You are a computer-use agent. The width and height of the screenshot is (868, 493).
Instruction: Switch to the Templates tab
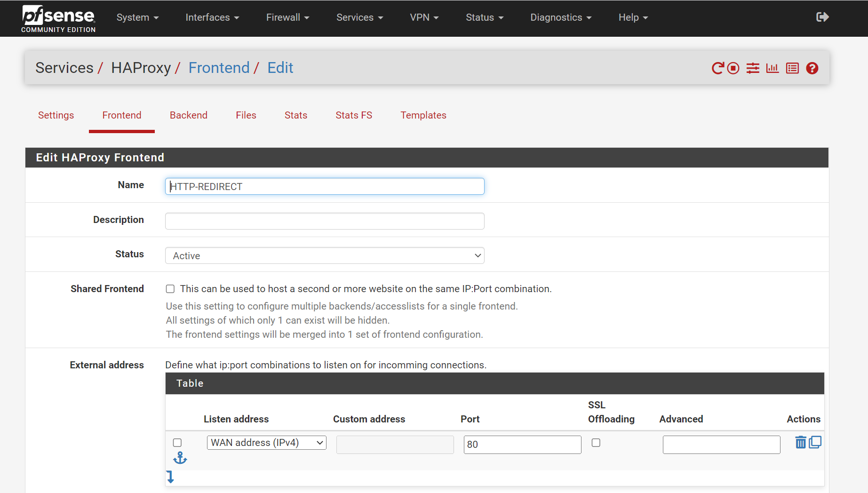tap(423, 115)
